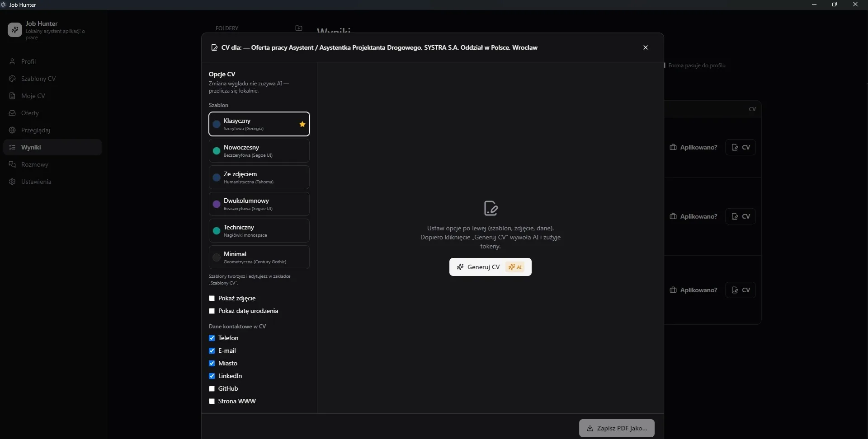Click the blue color dot of Klasyczny

[x=217, y=124]
